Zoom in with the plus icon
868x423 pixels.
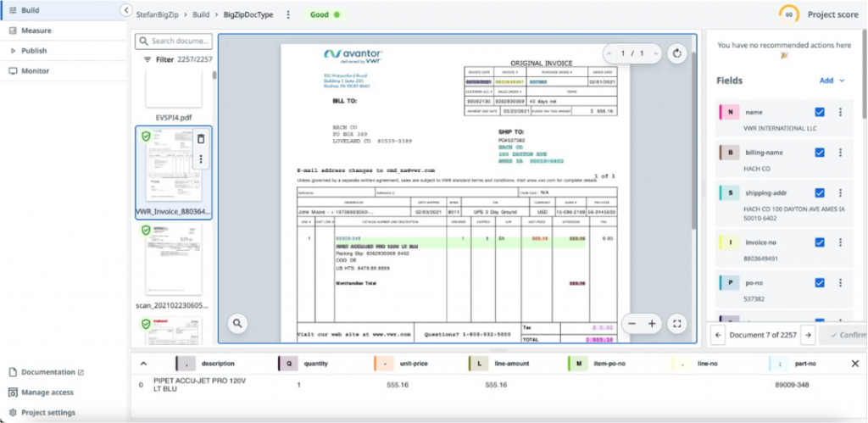click(652, 323)
